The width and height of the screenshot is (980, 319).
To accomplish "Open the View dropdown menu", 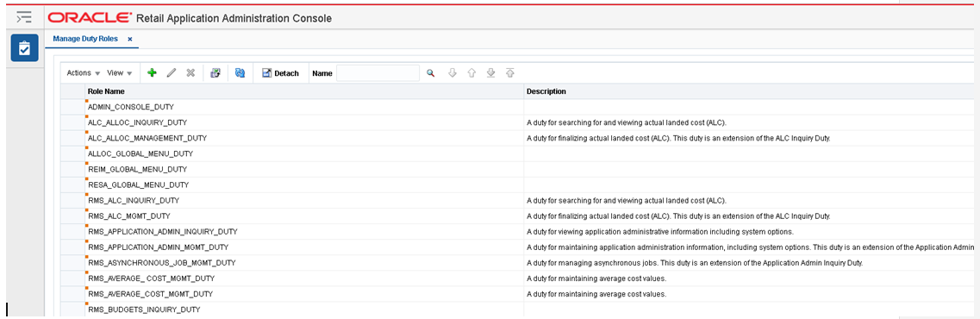I will [119, 73].
